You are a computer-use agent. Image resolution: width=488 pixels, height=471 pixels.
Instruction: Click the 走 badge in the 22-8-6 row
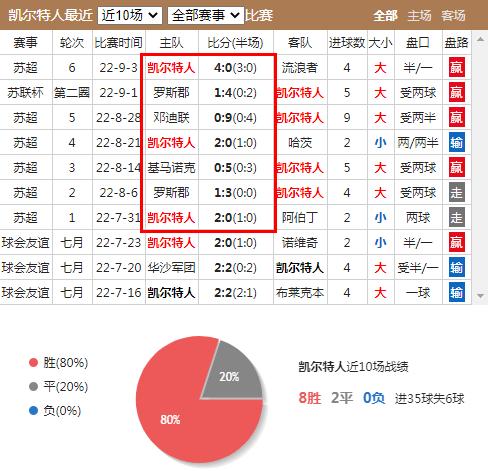point(456,192)
